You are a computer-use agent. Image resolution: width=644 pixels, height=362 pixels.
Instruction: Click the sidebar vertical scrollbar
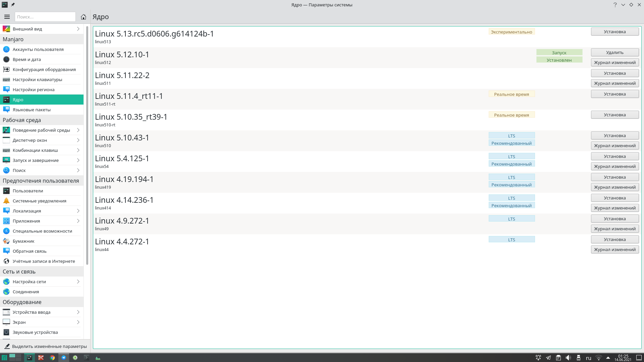87,145
